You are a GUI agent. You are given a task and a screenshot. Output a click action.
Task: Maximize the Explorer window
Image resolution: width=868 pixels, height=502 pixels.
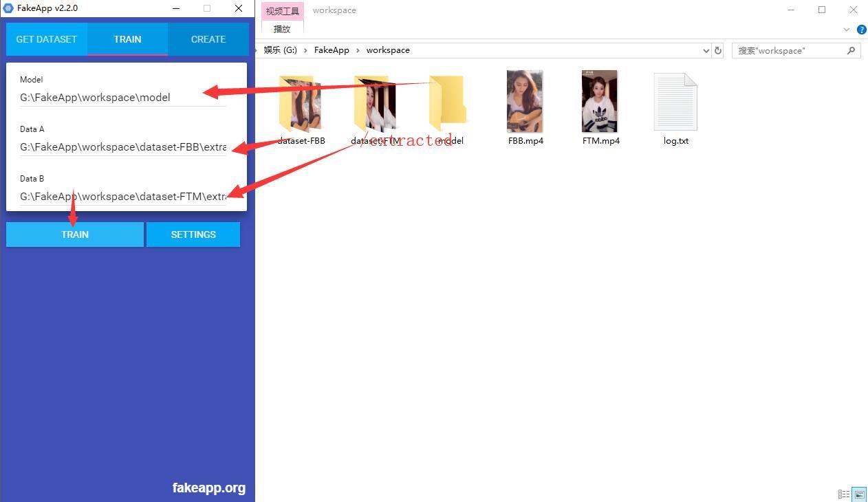(x=822, y=10)
